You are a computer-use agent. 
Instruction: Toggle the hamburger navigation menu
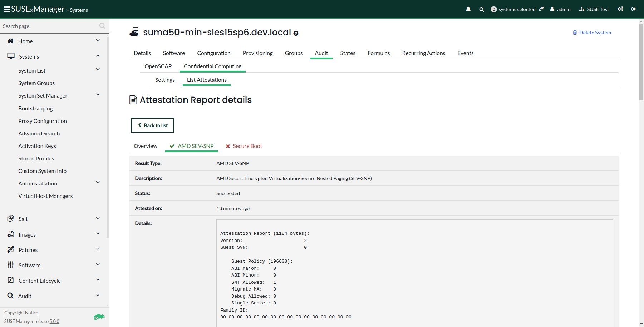[x=6, y=10]
